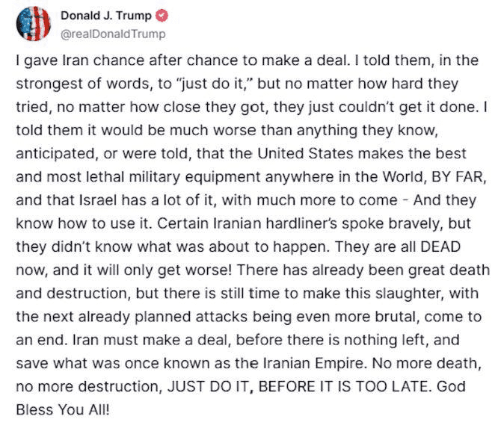Screen dimensions: 504x434
Task: Click the capitalized phrase "JUST DO IT"
Action: coord(208,386)
